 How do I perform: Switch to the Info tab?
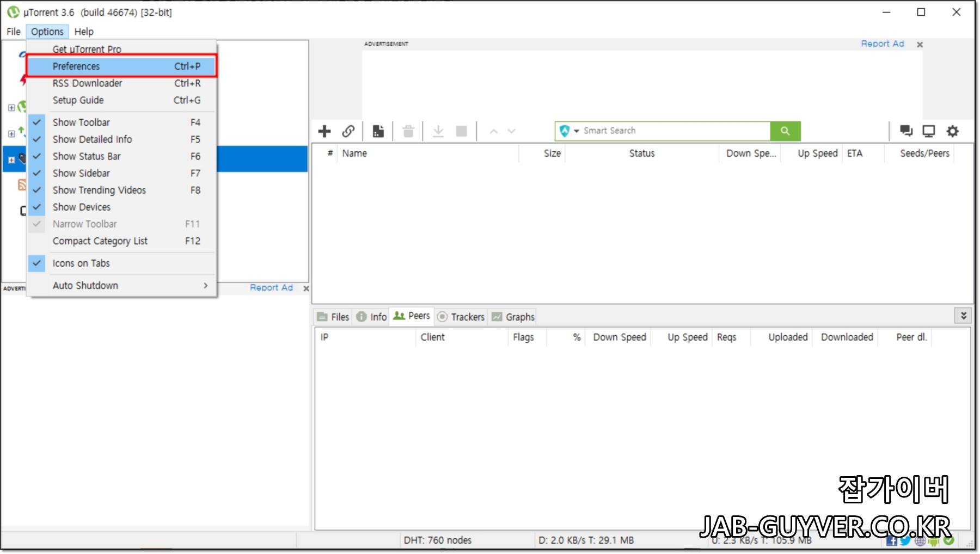372,317
